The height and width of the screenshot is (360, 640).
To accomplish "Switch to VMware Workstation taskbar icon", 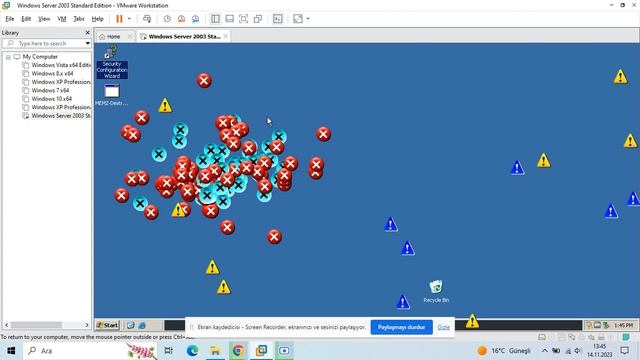I will click(261, 351).
